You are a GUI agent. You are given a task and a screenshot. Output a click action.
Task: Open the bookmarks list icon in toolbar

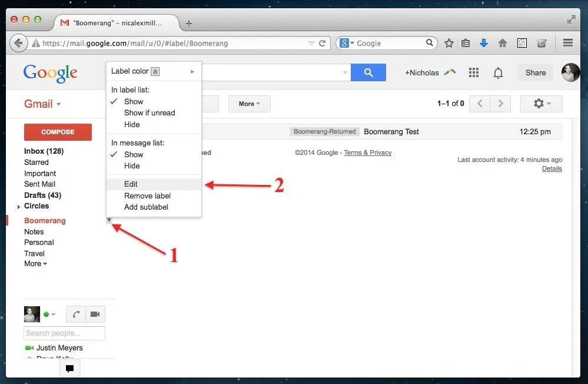click(x=466, y=43)
